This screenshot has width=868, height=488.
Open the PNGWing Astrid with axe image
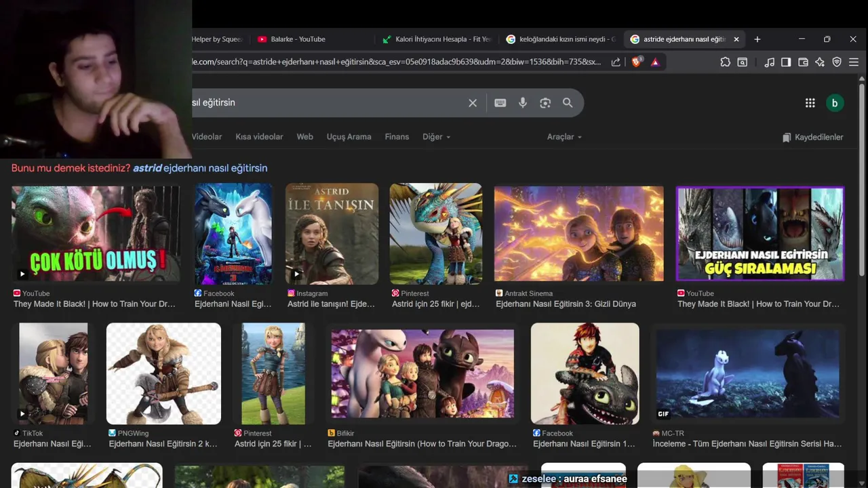point(163,373)
